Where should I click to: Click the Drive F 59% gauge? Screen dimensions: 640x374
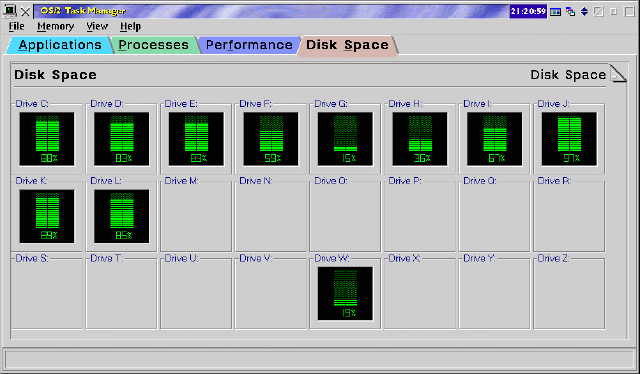tap(271, 139)
